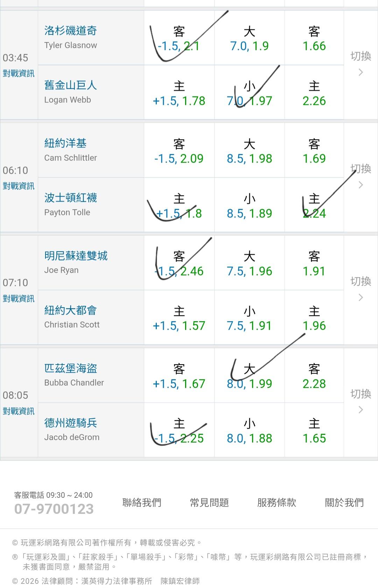The image size is (378, 588).
Task: Expand the 切換 arrow for Pirates–Rangers game
Action: 360,402
